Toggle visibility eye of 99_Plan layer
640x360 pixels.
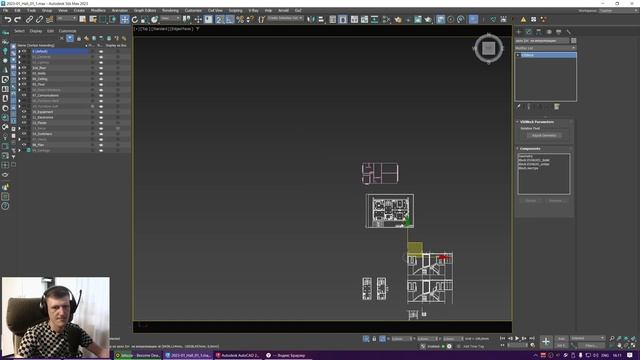(x=24, y=145)
